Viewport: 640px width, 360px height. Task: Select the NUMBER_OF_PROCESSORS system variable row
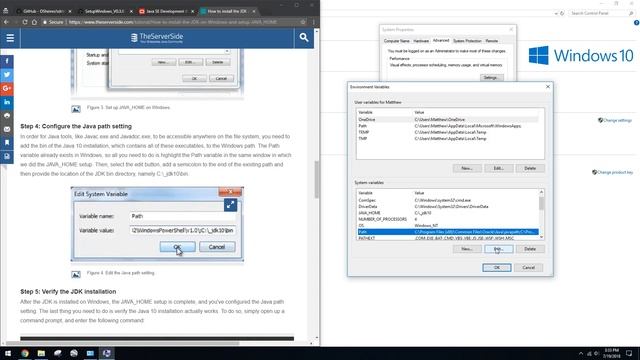click(x=448, y=219)
